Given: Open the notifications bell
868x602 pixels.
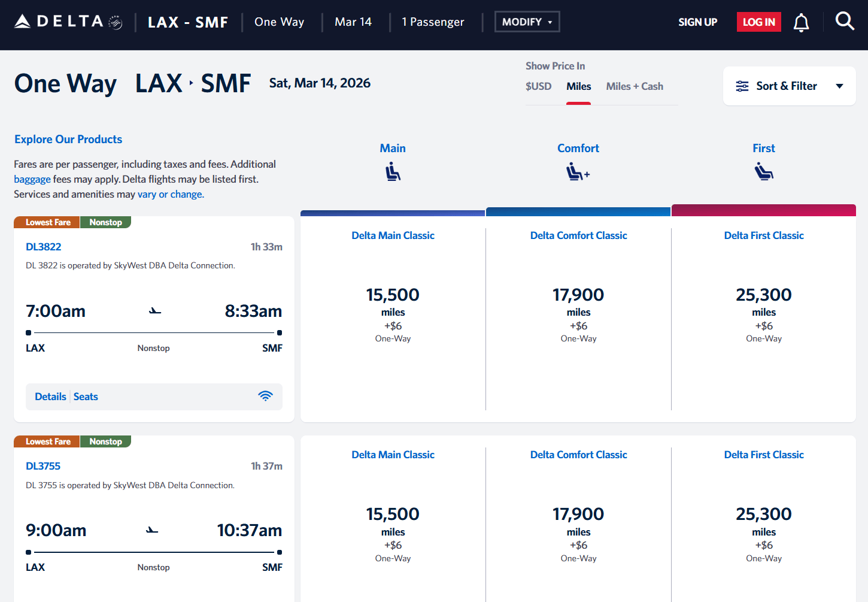Looking at the screenshot, I should pos(801,23).
